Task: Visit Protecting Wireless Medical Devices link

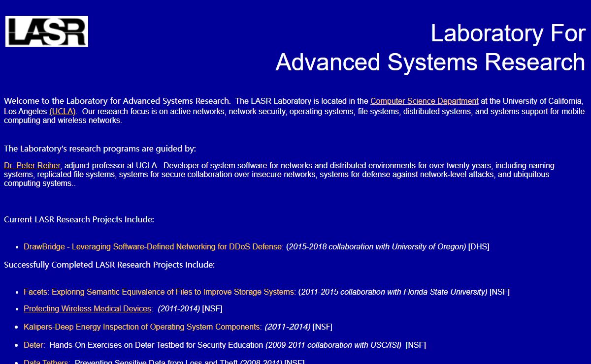Action: [87, 308]
